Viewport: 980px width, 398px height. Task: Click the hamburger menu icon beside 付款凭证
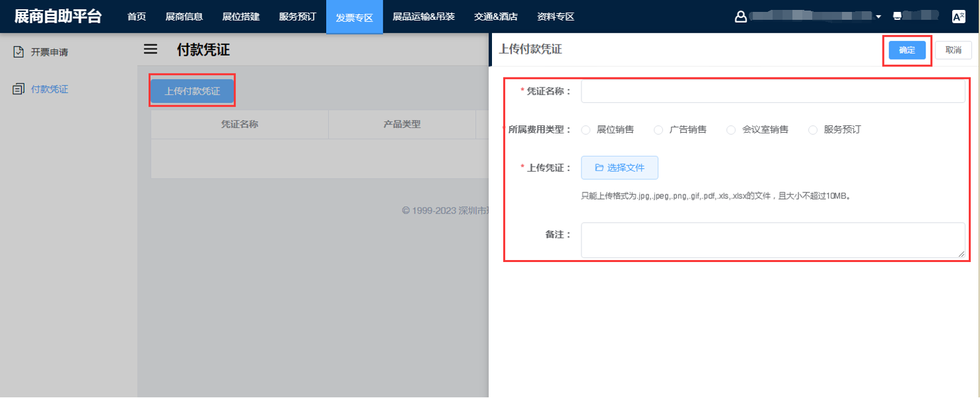coord(151,49)
